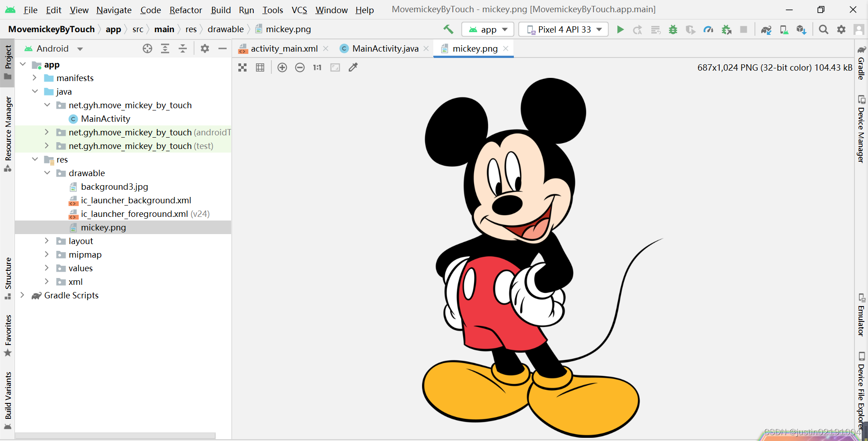
Task: Set image to actual size 1:1
Action: [317, 67]
